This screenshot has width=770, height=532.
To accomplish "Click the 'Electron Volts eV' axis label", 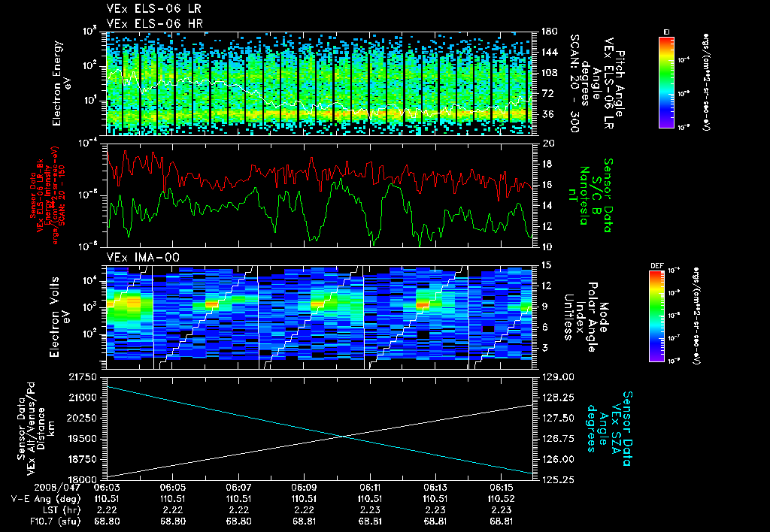I will click(x=59, y=317).
